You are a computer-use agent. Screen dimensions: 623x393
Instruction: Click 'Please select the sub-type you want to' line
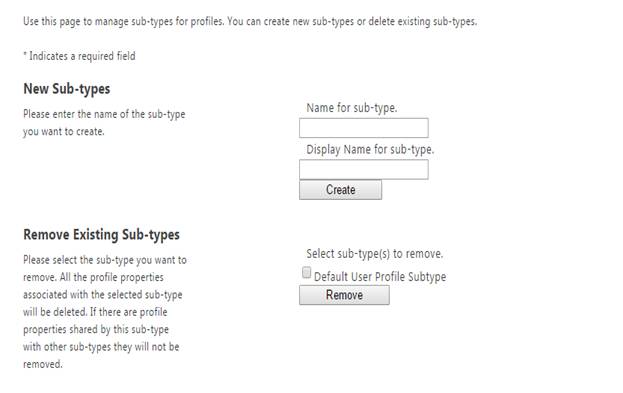(105, 260)
